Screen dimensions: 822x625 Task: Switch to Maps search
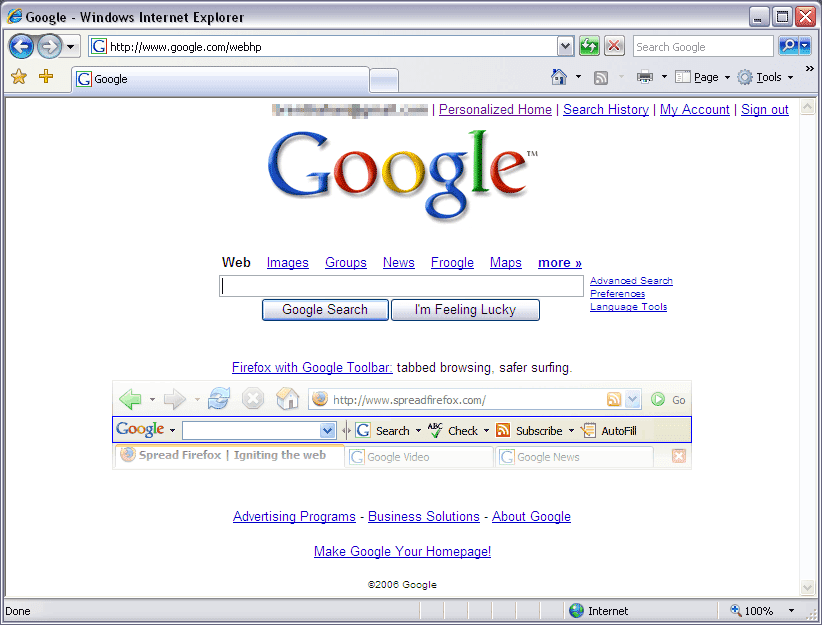[x=506, y=262]
